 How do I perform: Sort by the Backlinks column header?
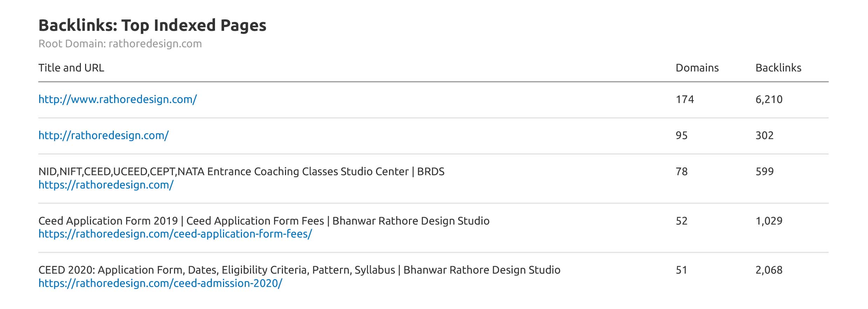pyautogui.click(x=778, y=68)
